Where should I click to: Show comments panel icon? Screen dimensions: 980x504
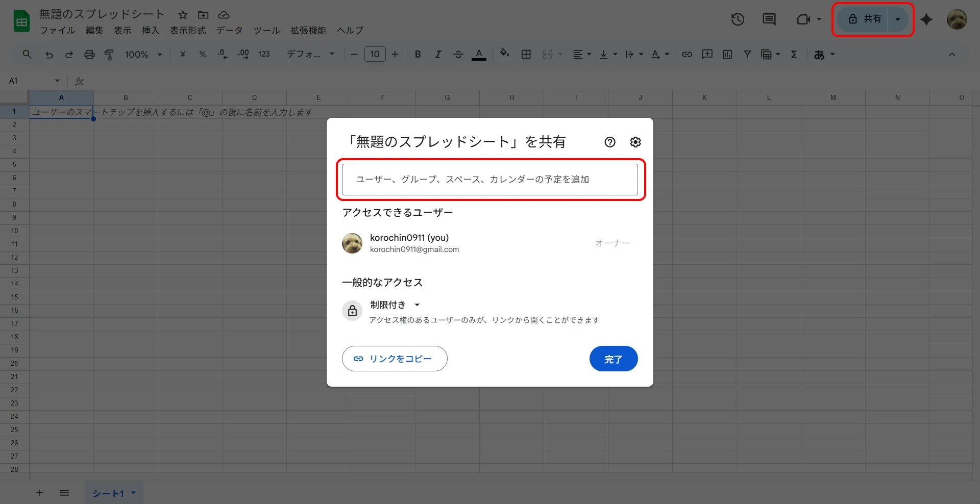[769, 19]
